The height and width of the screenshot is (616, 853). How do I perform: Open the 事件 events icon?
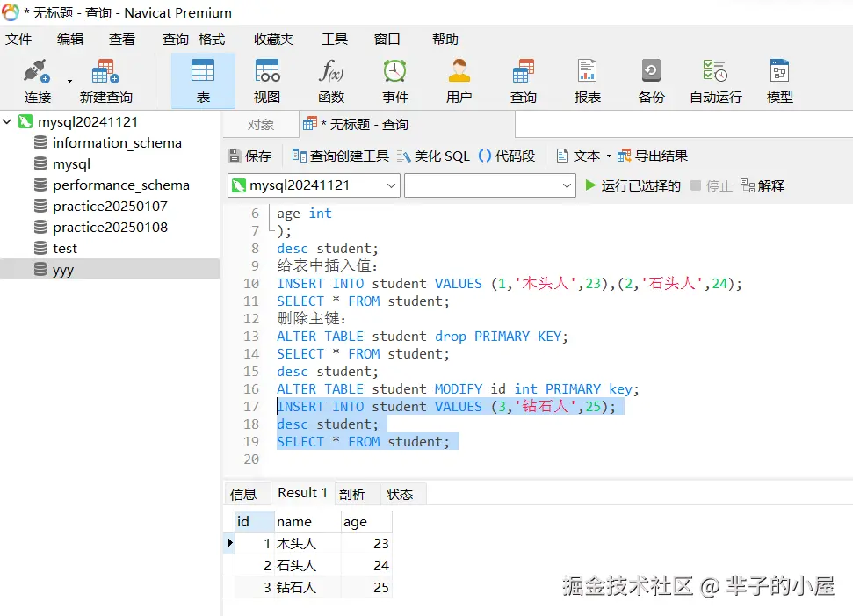click(395, 81)
